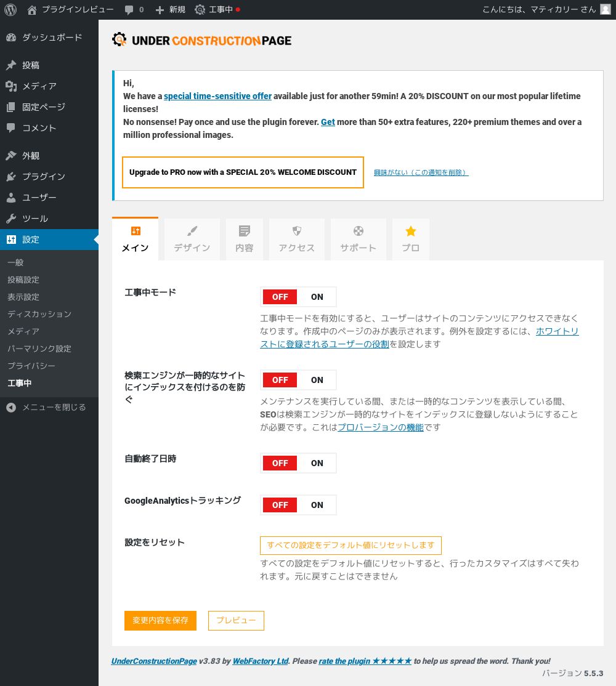Open the WordPress logo menu
Image resolution: width=616 pixels, height=686 pixels.
(10, 10)
